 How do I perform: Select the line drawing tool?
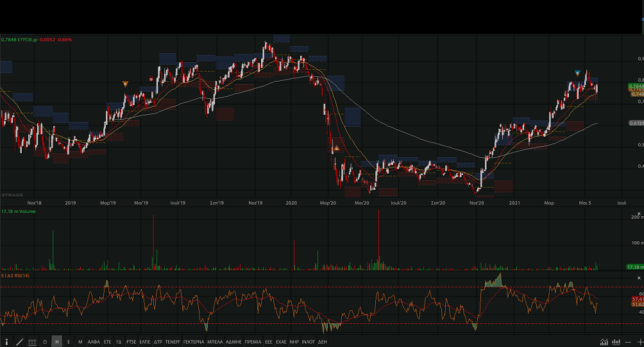tap(19, 342)
